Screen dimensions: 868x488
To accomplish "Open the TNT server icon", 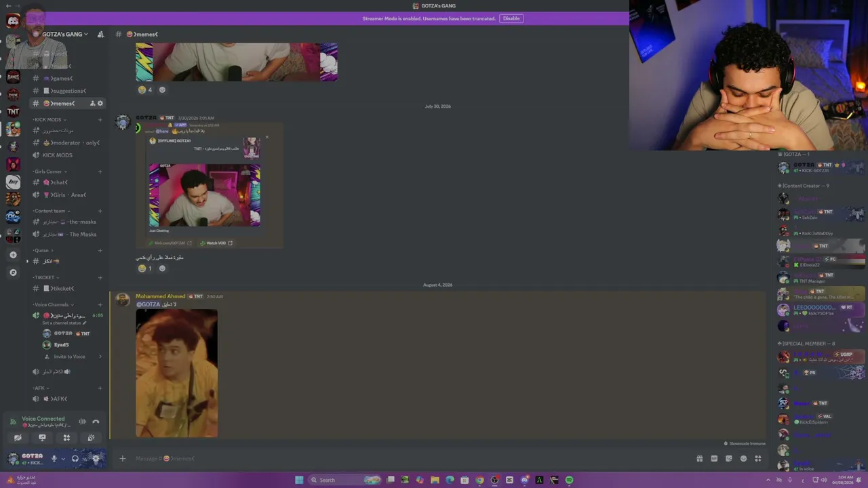I will pos(13,112).
